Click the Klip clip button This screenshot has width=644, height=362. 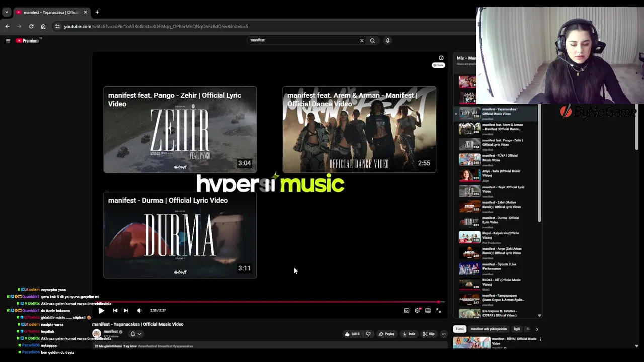point(428,334)
